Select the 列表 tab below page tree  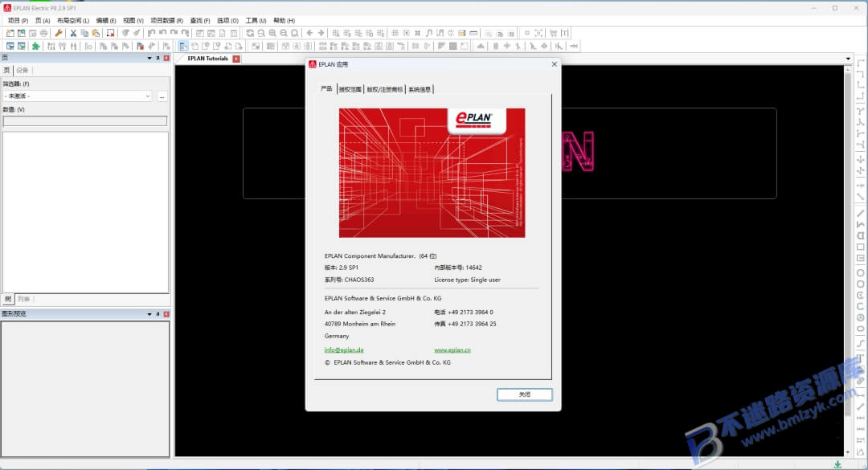[x=24, y=299]
